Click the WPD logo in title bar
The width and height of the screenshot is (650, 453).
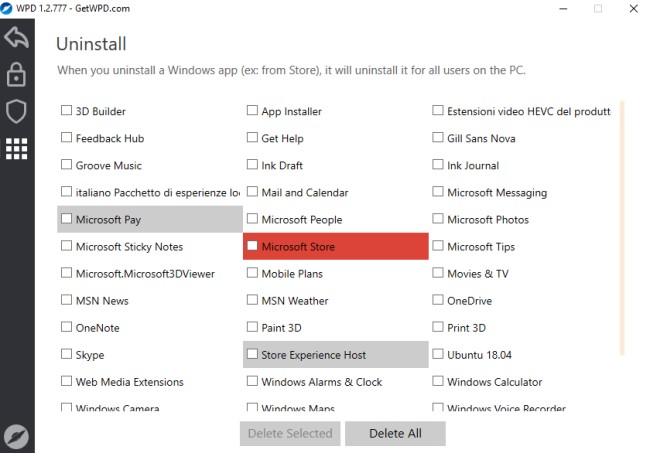pos(8,8)
